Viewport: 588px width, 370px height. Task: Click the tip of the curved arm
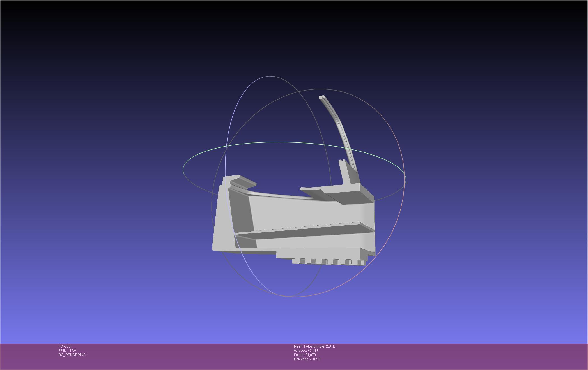[322, 97]
